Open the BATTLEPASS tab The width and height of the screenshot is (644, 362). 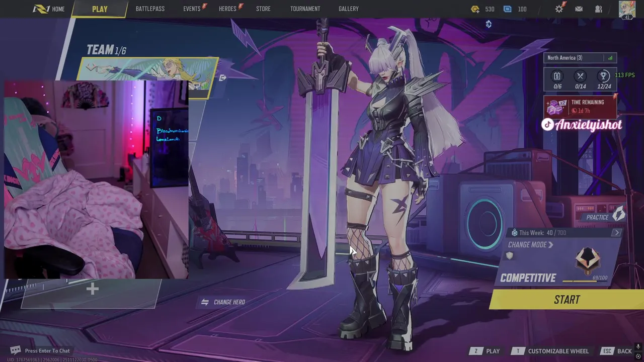point(150,9)
